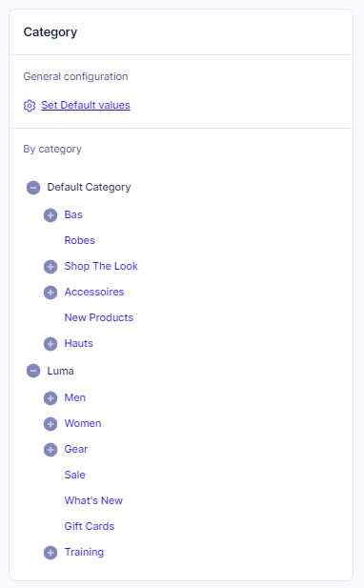The width and height of the screenshot is (364, 588).
Task: Select the Accessoires category name
Action: click(x=94, y=292)
